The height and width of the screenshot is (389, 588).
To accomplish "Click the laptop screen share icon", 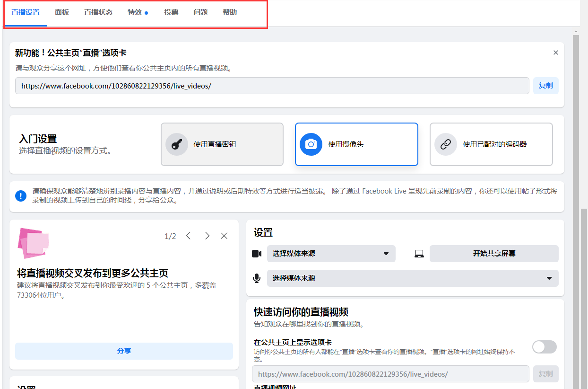I will 419,254.
